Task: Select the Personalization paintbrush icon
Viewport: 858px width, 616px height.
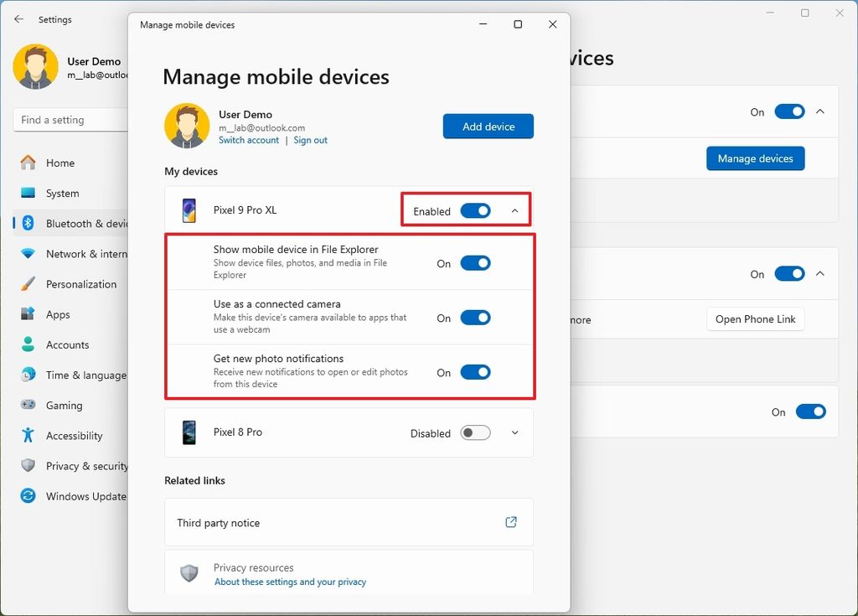Action: [x=28, y=283]
